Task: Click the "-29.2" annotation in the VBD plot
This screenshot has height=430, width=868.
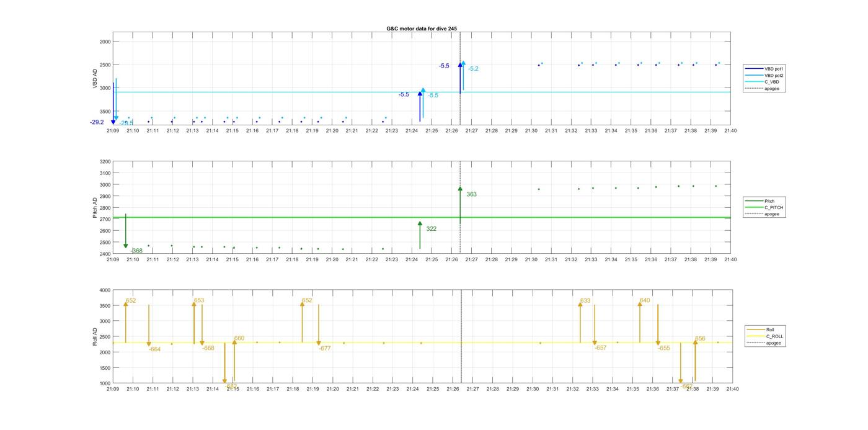Action: [x=97, y=122]
